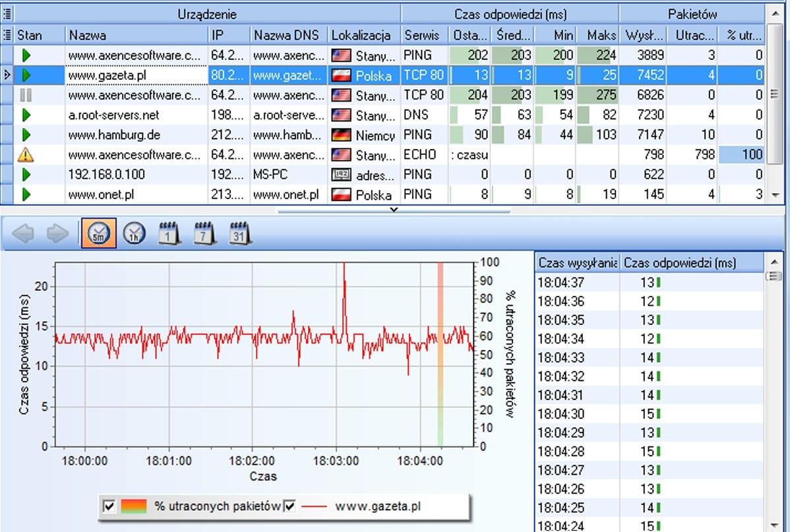Switch chart to 7-day calendar view
The image size is (790, 532).
point(204,233)
